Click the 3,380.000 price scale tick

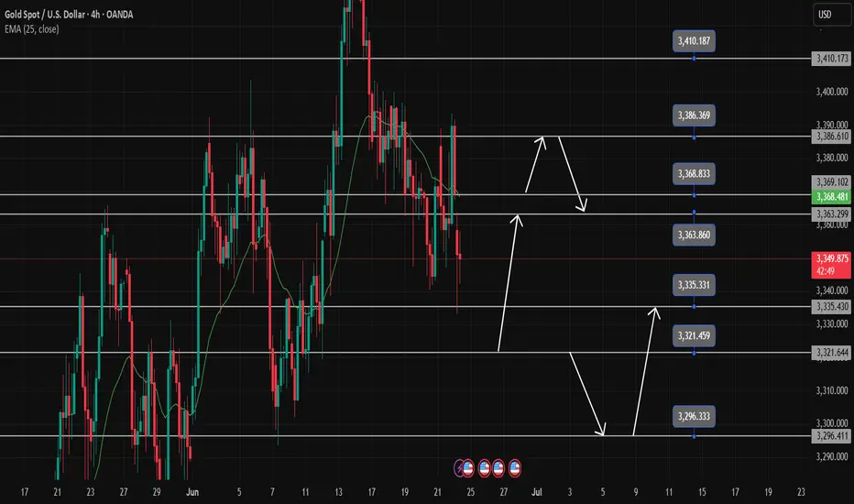point(832,158)
